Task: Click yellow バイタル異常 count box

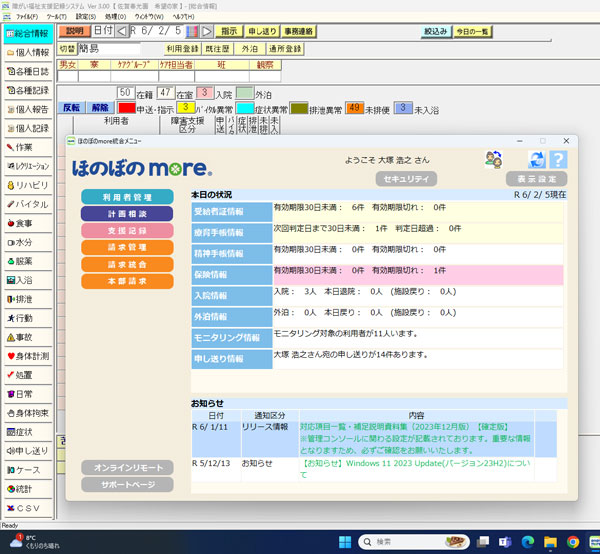Action: pos(186,108)
